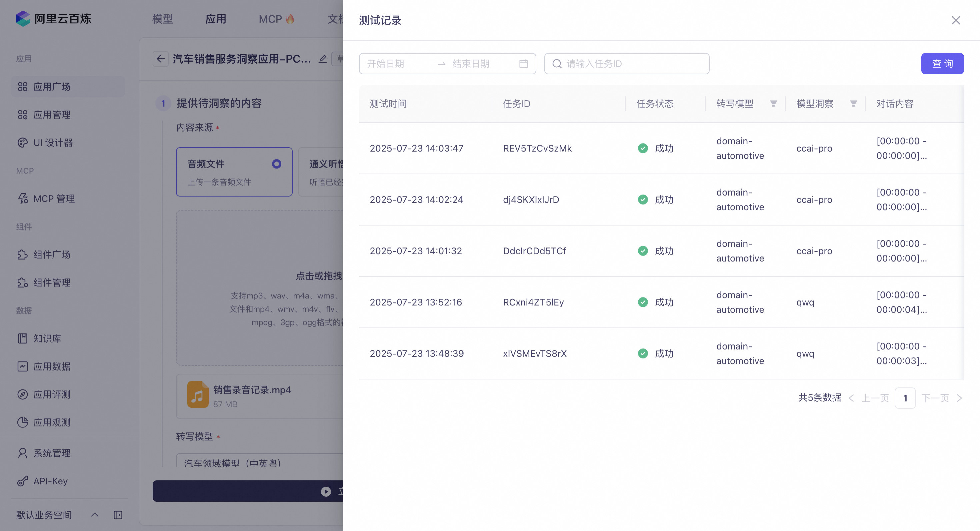980x531 pixels.
Task: Click dialogue content in 14:02:24 row
Action: [901, 200]
